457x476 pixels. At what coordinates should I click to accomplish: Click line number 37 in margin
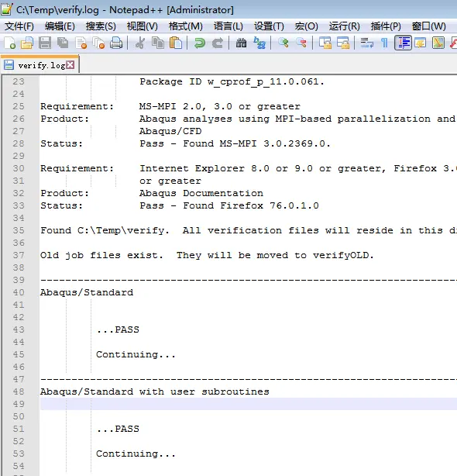click(19, 255)
